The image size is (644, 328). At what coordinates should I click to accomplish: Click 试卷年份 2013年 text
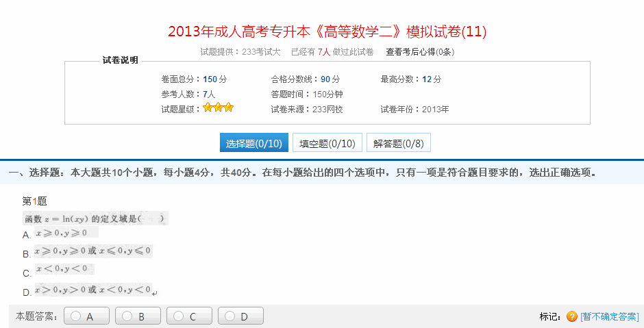tap(414, 109)
